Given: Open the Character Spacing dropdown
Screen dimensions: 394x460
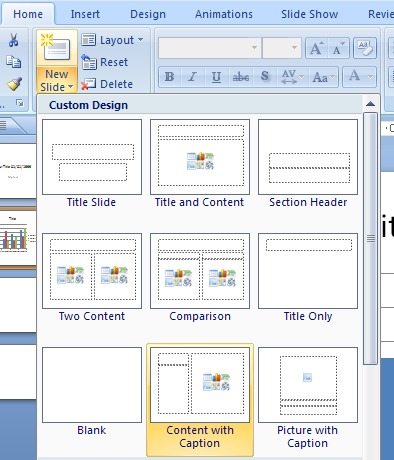Looking at the screenshot, I should pos(292,77).
